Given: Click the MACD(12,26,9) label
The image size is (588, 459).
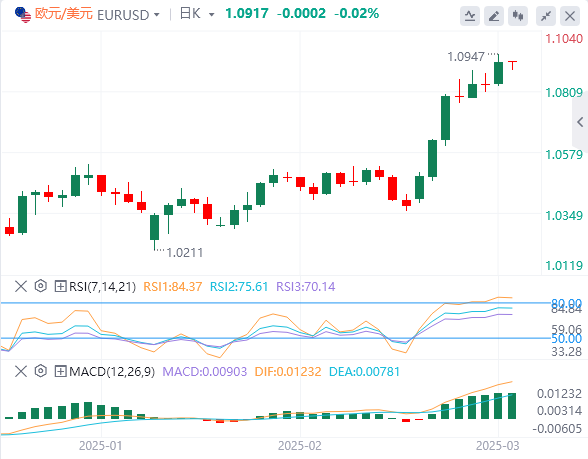Looking at the screenshot, I should [x=112, y=372].
